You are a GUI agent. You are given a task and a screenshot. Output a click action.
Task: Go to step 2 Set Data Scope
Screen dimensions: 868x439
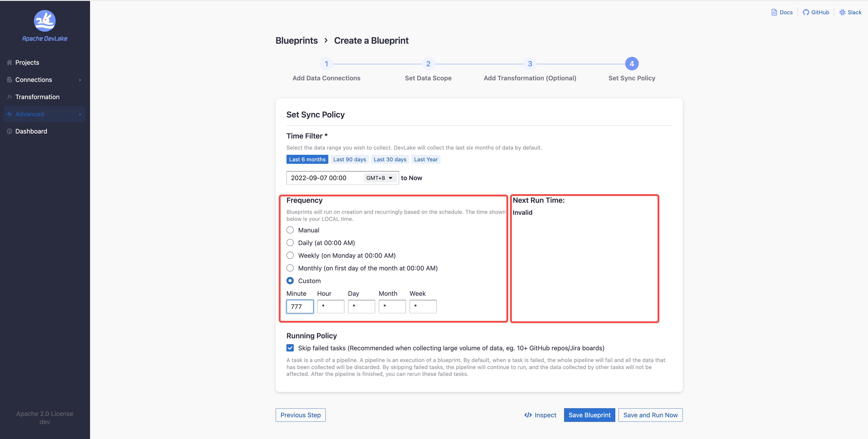pyautogui.click(x=428, y=64)
